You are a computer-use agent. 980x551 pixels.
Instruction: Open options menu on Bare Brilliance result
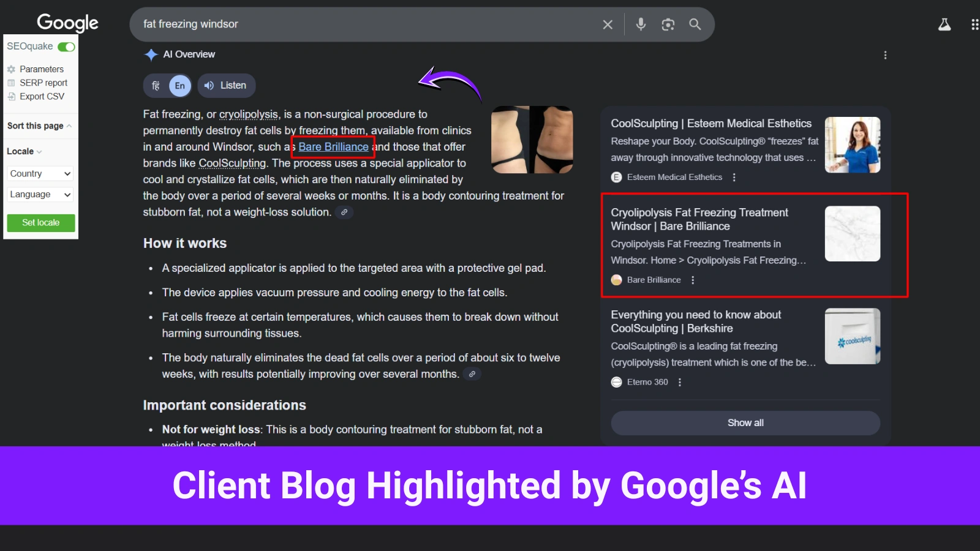(x=693, y=280)
